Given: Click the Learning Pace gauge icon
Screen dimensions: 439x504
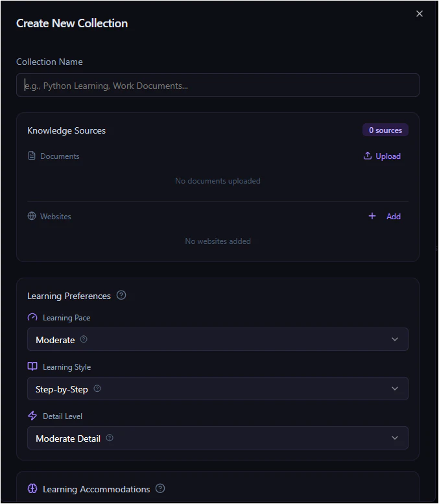Looking at the screenshot, I should click(x=32, y=318).
